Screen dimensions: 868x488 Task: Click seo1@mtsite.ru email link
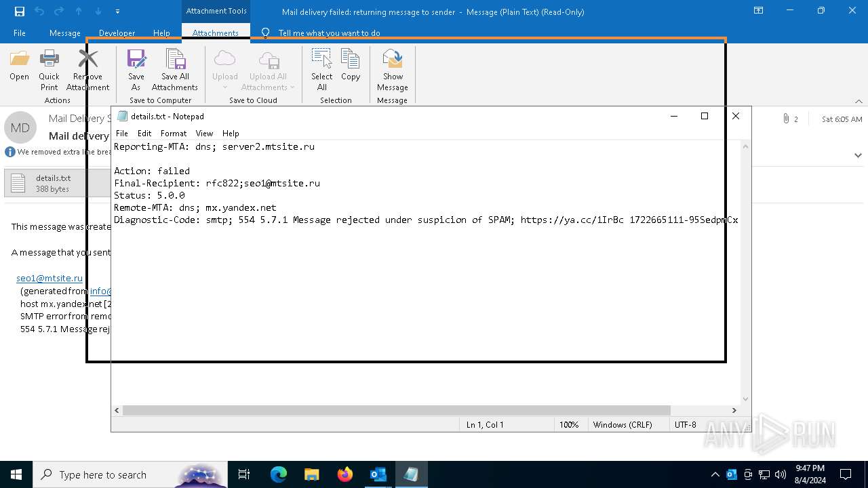coord(50,278)
